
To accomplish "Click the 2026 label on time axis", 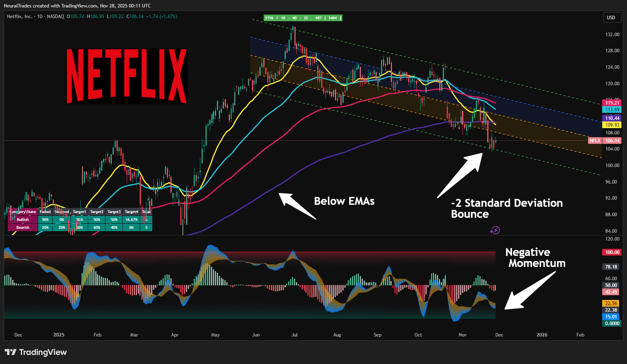I will tap(542, 335).
